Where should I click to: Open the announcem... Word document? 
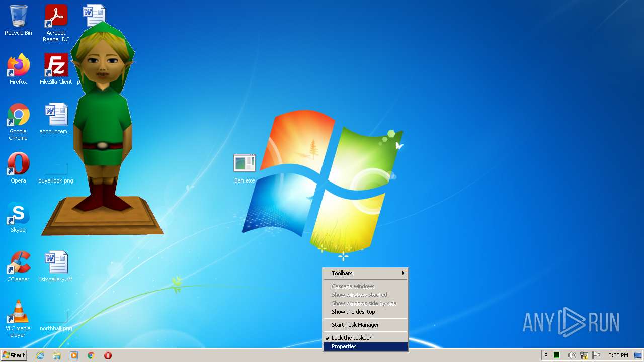pyautogui.click(x=56, y=119)
